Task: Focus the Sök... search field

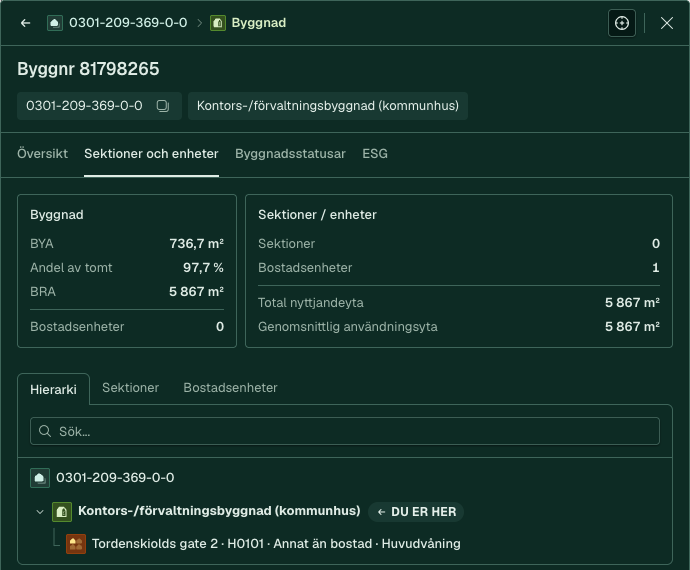Action: pyautogui.click(x=345, y=431)
